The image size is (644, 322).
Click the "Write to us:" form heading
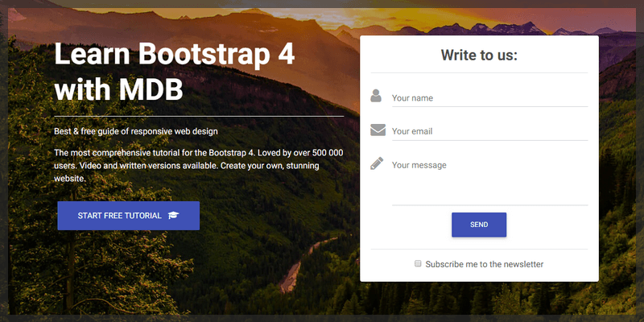(479, 55)
